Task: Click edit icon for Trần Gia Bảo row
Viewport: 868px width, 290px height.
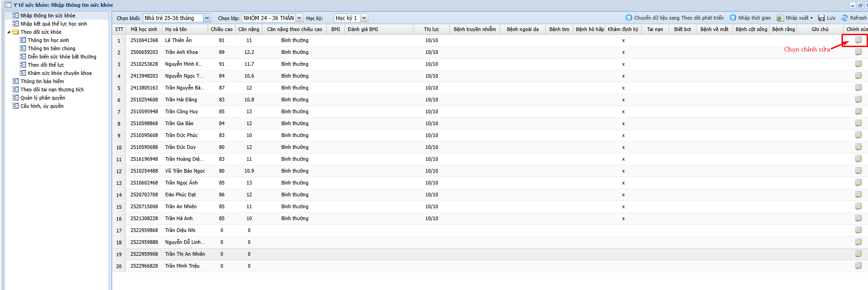Action: point(858,123)
